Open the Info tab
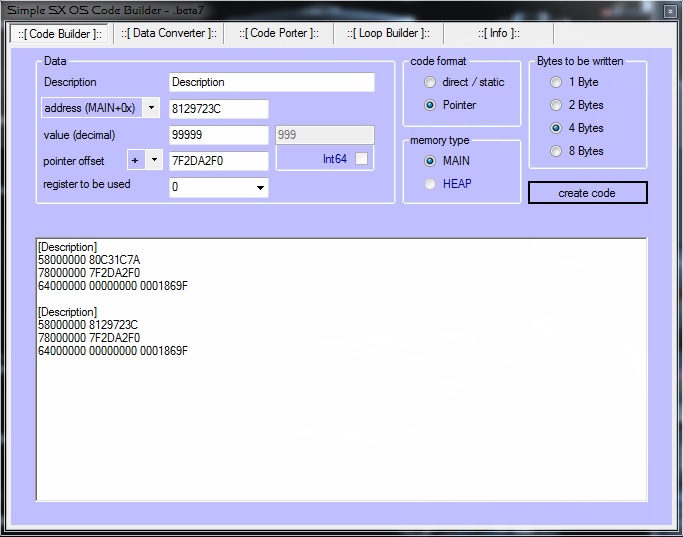The height and width of the screenshot is (537, 683). [499, 33]
